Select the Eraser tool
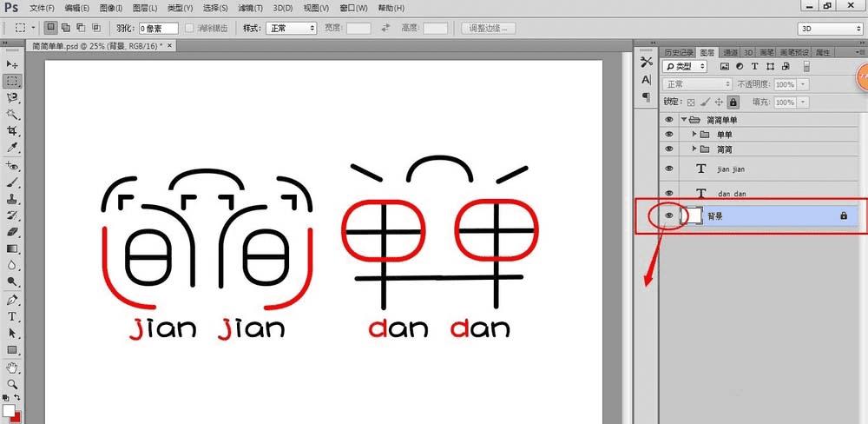The height and width of the screenshot is (424, 868). pos(11,232)
